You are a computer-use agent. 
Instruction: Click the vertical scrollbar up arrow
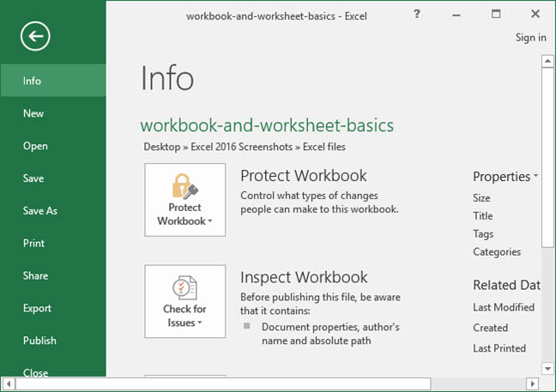point(547,61)
